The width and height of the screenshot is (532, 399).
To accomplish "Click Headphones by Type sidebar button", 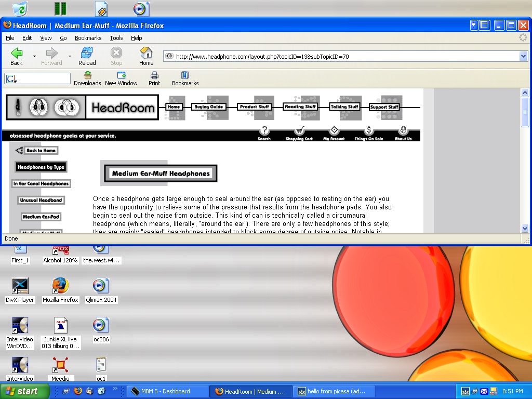I will pyautogui.click(x=41, y=167).
